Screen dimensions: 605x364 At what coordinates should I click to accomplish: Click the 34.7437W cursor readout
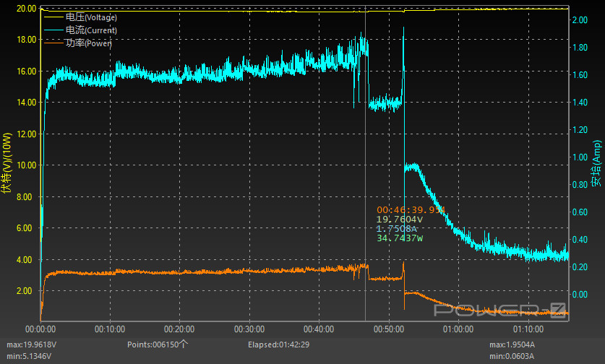(x=400, y=238)
